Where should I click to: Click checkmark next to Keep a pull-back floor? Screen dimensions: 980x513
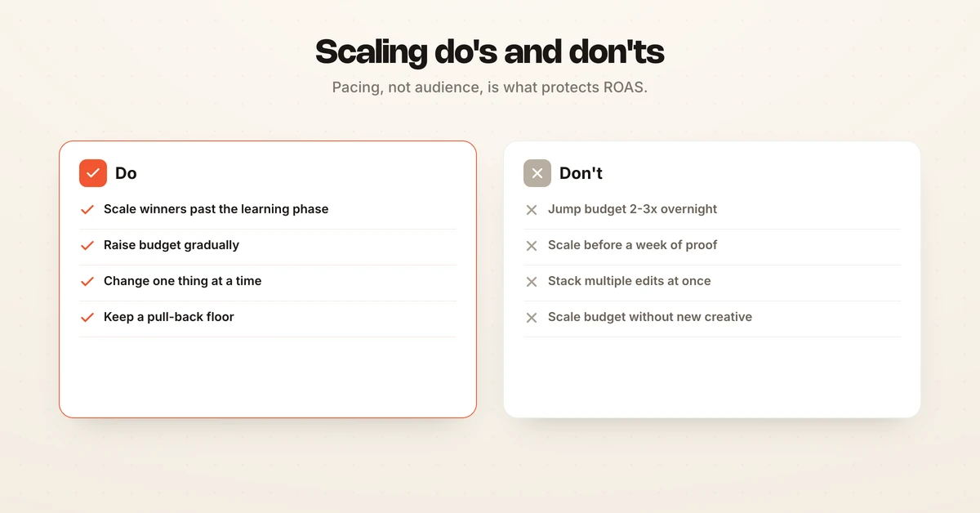click(87, 317)
